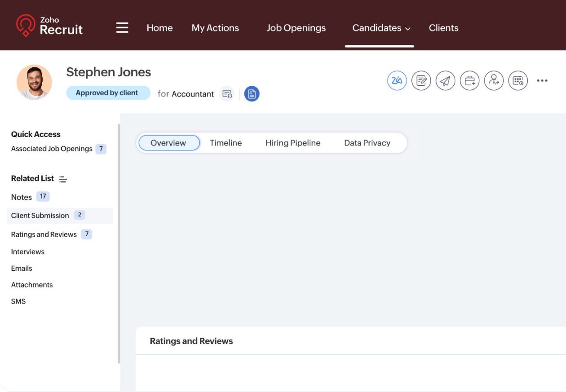The image size is (566, 392).
Task: Open Associated Job Openings quick access link
Action: [x=52, y=149]
